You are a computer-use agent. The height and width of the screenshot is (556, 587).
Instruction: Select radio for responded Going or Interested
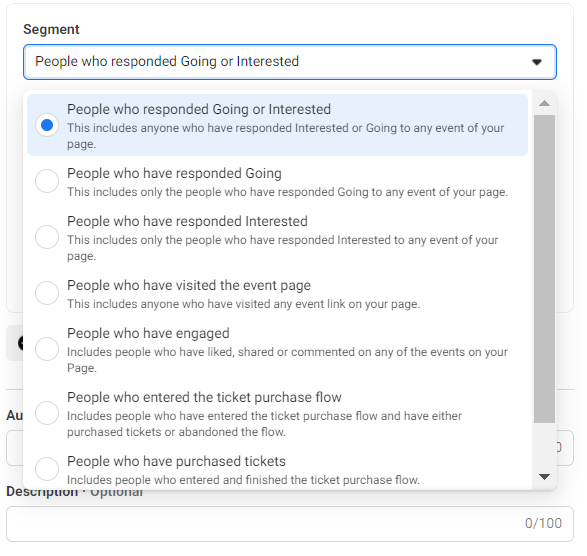point(47,125)
